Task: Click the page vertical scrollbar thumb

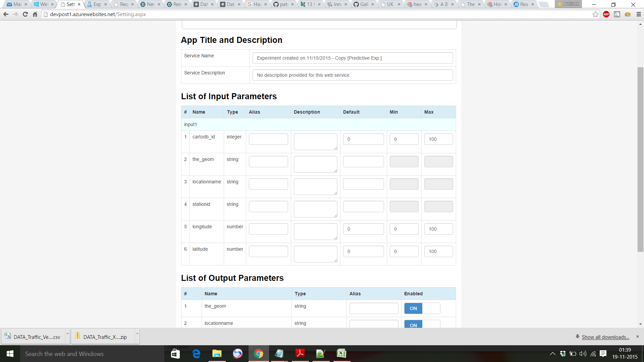Action: (x=640, y=159)
